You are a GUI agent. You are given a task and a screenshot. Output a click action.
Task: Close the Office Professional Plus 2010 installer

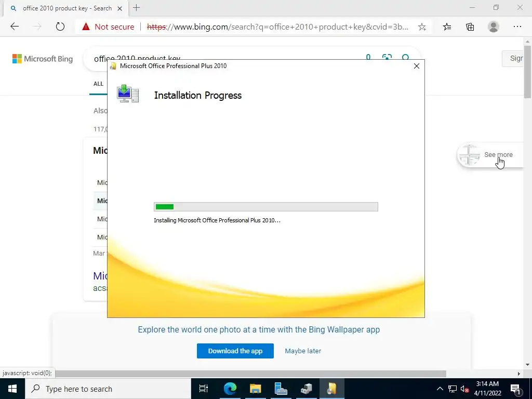pos(417,66)
